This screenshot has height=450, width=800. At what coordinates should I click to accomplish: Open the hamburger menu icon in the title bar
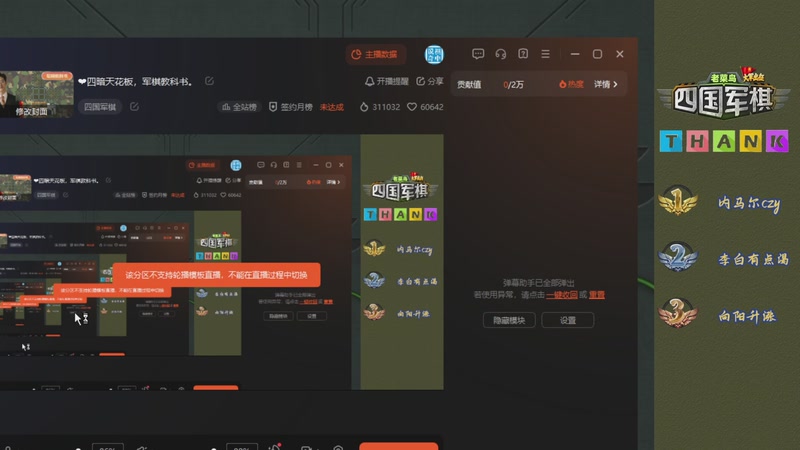coord(545,54)
